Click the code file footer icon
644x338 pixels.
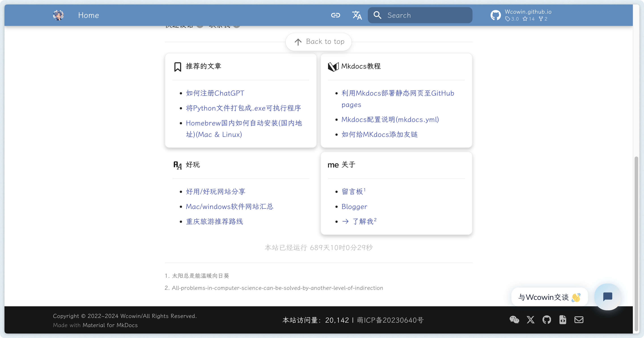[x=563, y=320]
